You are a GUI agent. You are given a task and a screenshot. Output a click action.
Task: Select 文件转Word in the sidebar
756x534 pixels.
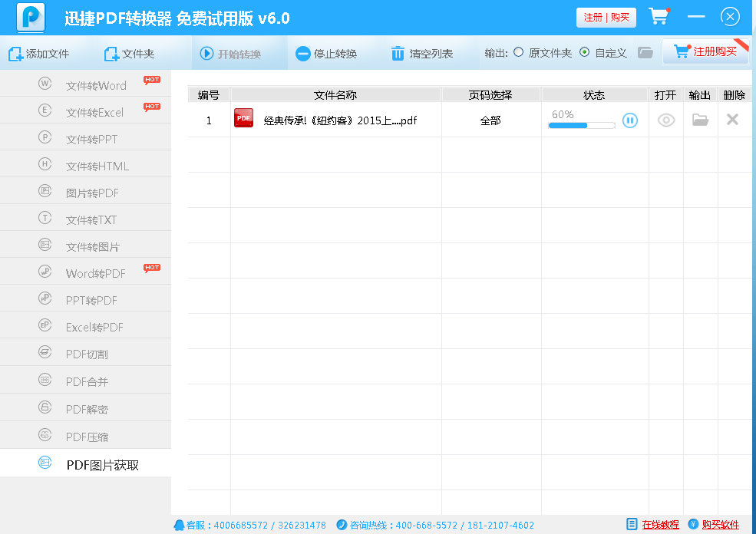tap(85, 84)
